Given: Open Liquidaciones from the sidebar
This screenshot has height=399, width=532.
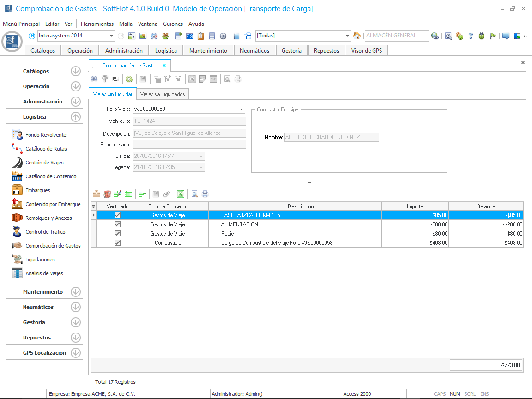Looking at the screenshot, I should pyautogui.click(x=40, y=260).
